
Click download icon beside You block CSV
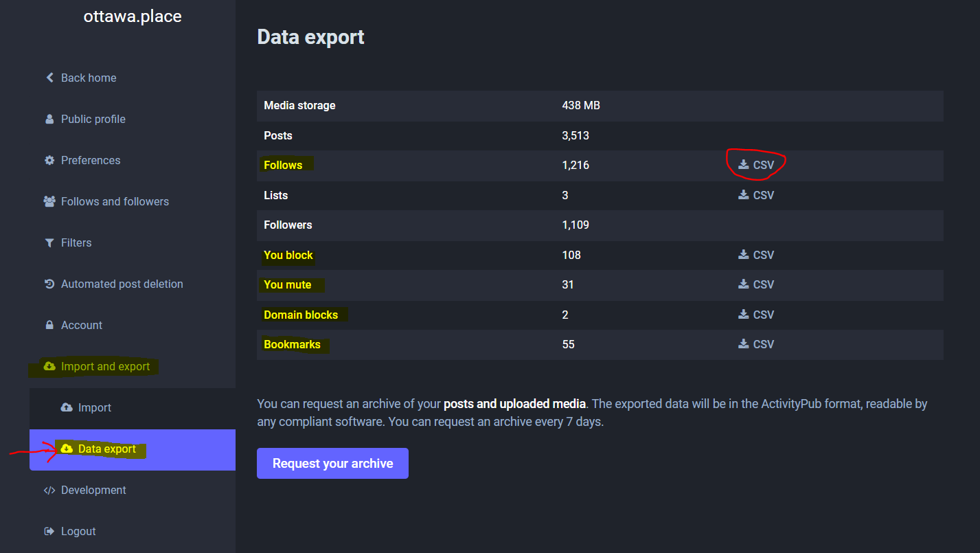(743, 255)
